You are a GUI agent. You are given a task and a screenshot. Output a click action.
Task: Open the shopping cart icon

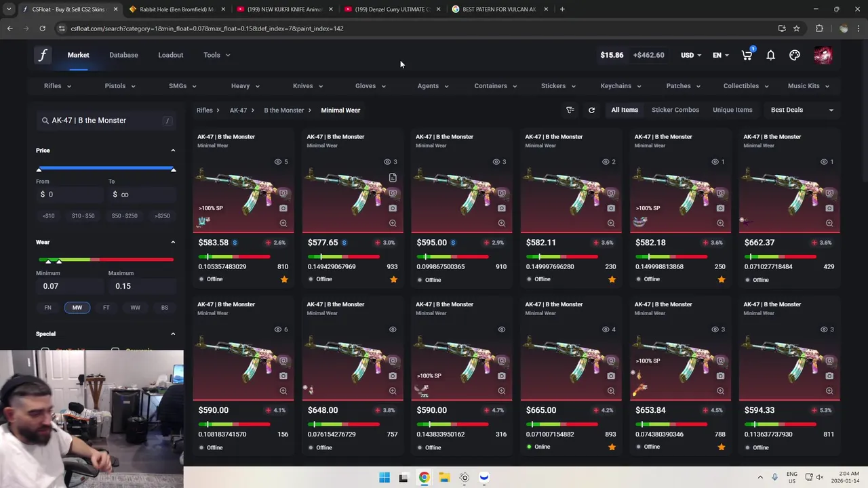[747, 55]
